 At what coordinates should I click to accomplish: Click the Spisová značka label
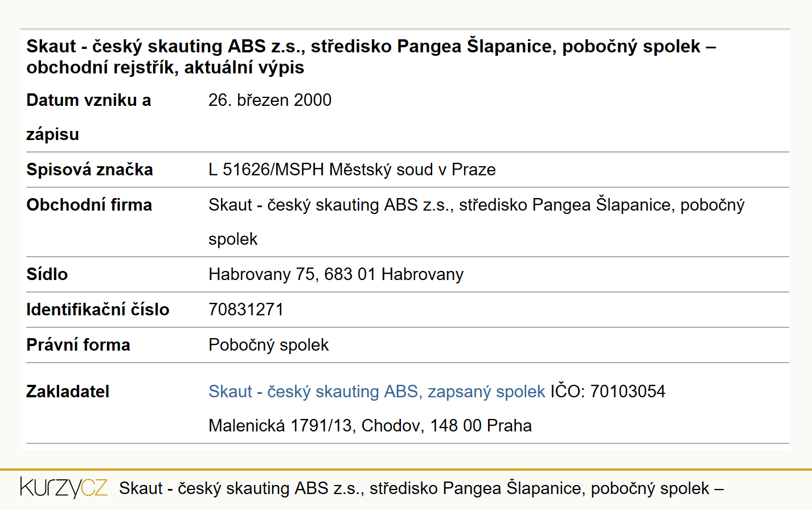[89, 170]
